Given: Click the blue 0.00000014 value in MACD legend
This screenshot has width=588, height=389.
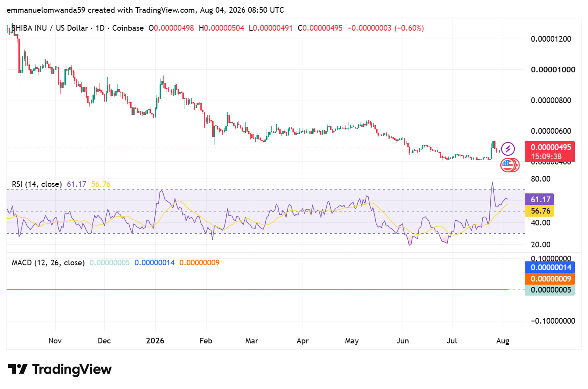Looking at the screenshot, I should [155, 263].
